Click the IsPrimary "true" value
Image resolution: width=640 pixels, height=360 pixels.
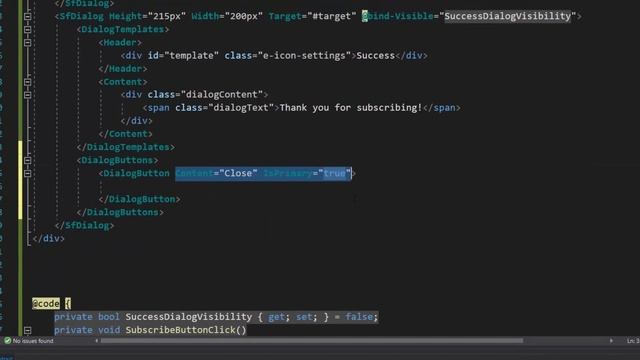(x=334, y=173)
